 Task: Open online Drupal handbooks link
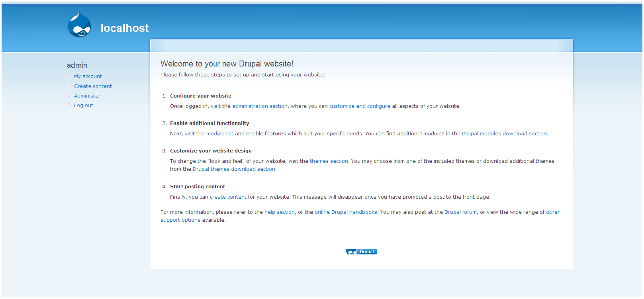click(346, 212)
